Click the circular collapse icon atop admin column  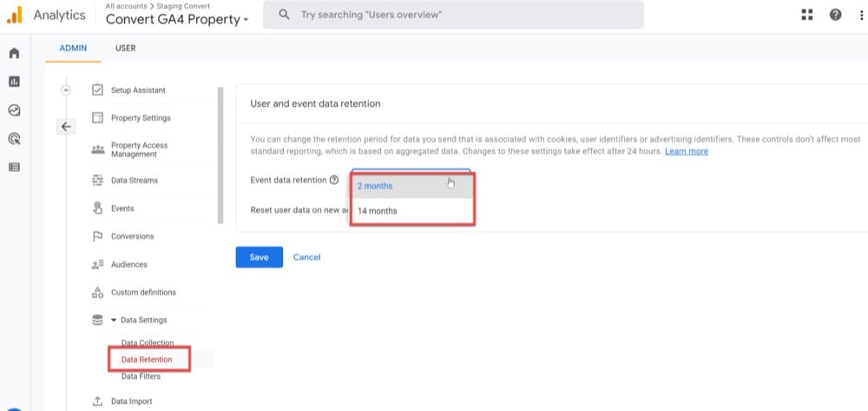tap(66, 89)
